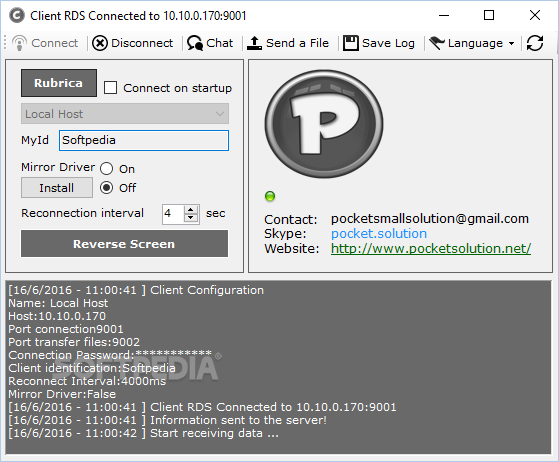This screenshot has height=462, width=559.
Task: Click the toolbar drag grip handle
Action: pos(5,43)
